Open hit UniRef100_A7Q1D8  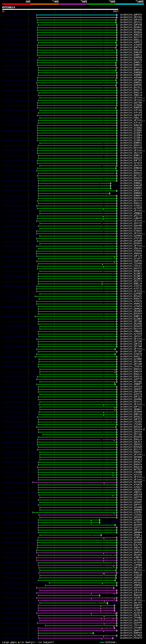(x=131, y=575)
